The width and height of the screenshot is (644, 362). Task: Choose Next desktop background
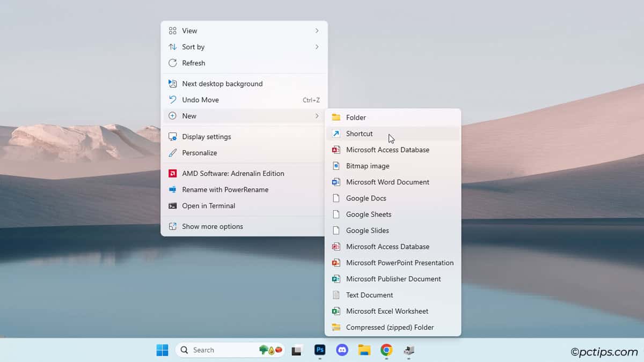[x=244, y=84]
